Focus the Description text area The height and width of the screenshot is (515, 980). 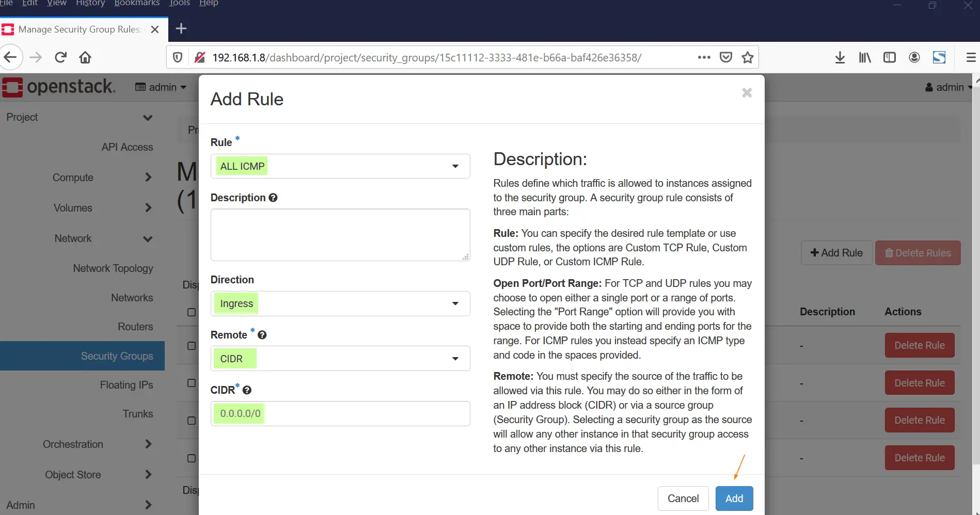click(340, 235)
